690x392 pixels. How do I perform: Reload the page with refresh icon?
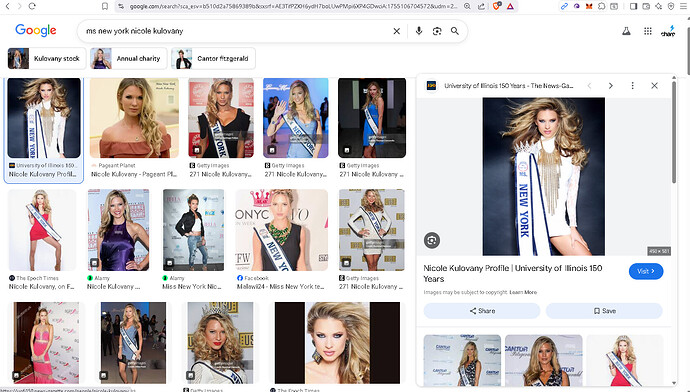click(x=32, y=6)
